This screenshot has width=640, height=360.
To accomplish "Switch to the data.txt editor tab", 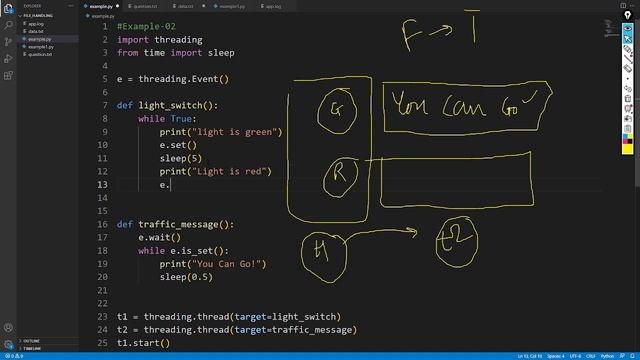I will coord(185,6).
